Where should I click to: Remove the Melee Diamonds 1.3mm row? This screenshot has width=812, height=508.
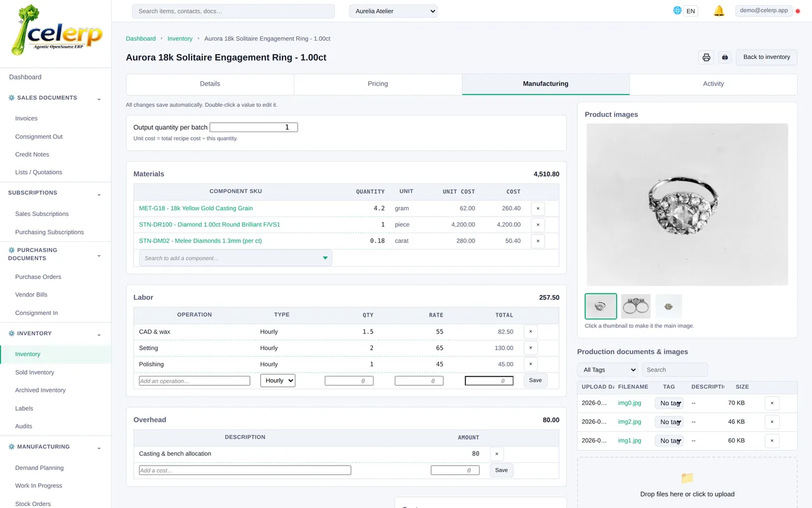(x=538, y=241)
